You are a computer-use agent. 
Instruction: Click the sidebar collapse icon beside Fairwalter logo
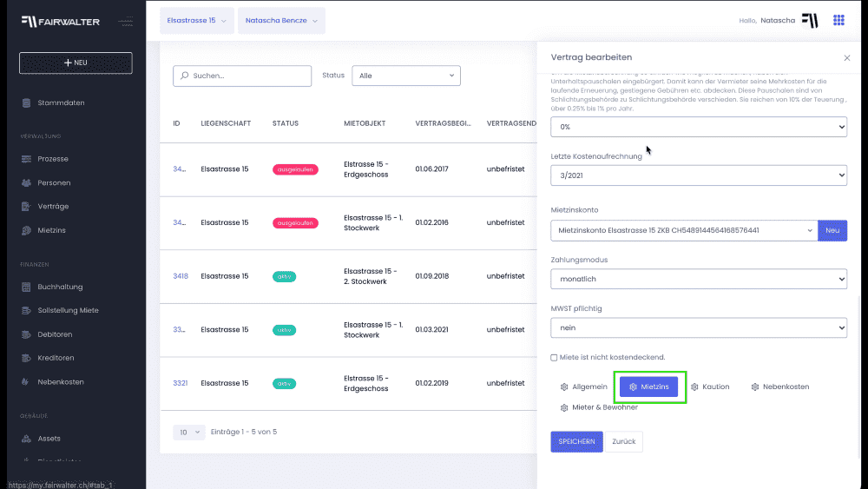(126, 21)
